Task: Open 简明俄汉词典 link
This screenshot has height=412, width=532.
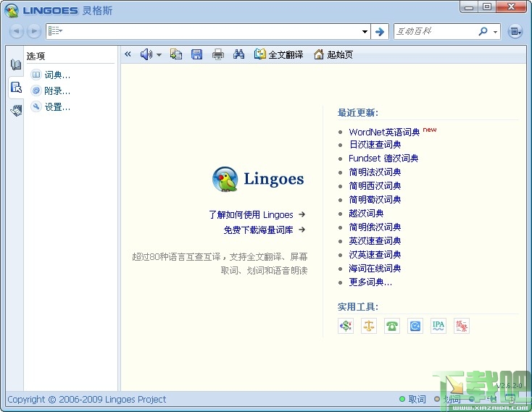Action: [375, 227]
